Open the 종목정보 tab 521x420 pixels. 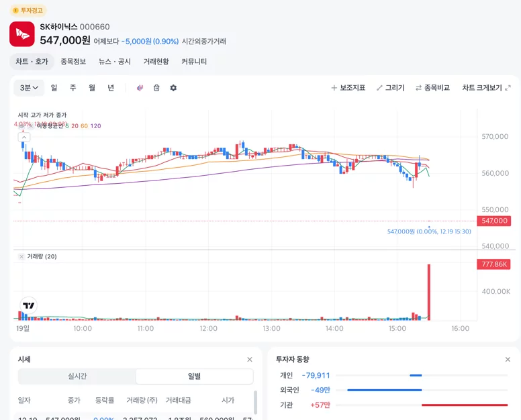click(73, 62)
